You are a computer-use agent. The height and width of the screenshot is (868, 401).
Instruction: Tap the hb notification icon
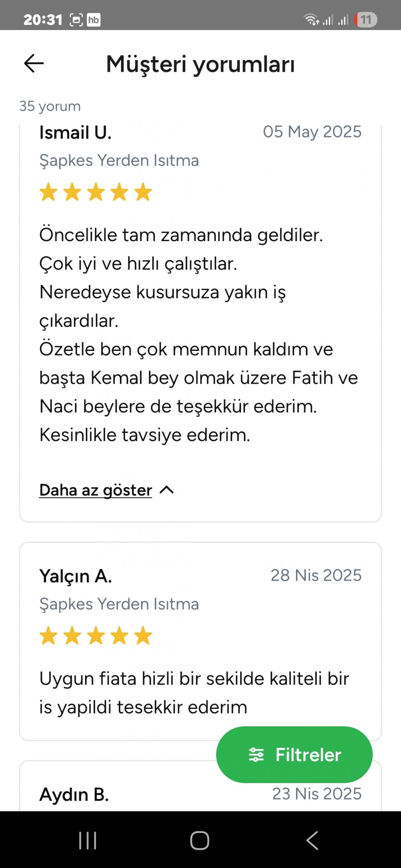click(94, 20)
